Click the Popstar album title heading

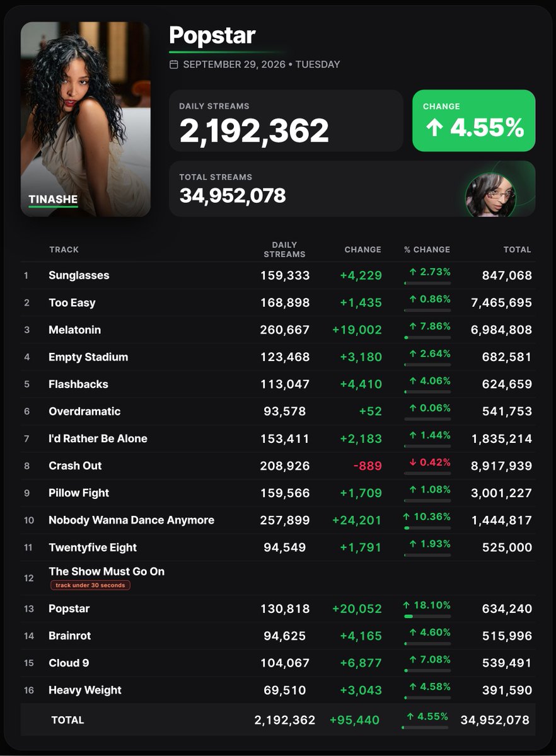click(212, 35)
